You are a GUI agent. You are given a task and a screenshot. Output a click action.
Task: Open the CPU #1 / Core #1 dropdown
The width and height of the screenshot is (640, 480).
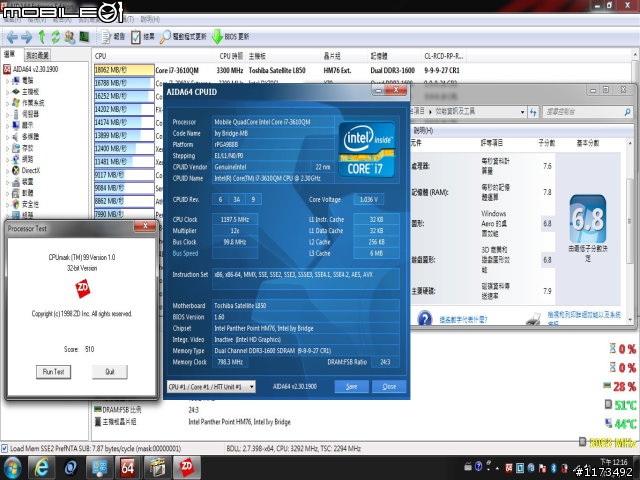pos(210,386)
